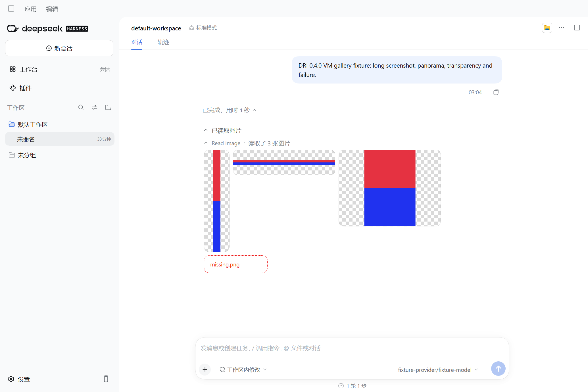The width and height of the screenshot is (588, 392).
Task: Copy the user message with copy icon
Action: (x=496, y=92)
